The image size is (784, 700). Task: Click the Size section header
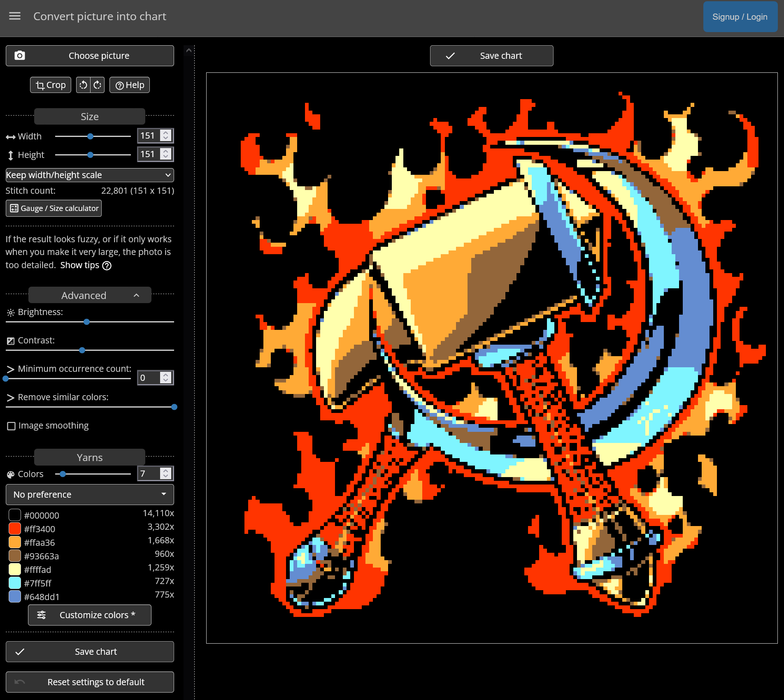90,116
